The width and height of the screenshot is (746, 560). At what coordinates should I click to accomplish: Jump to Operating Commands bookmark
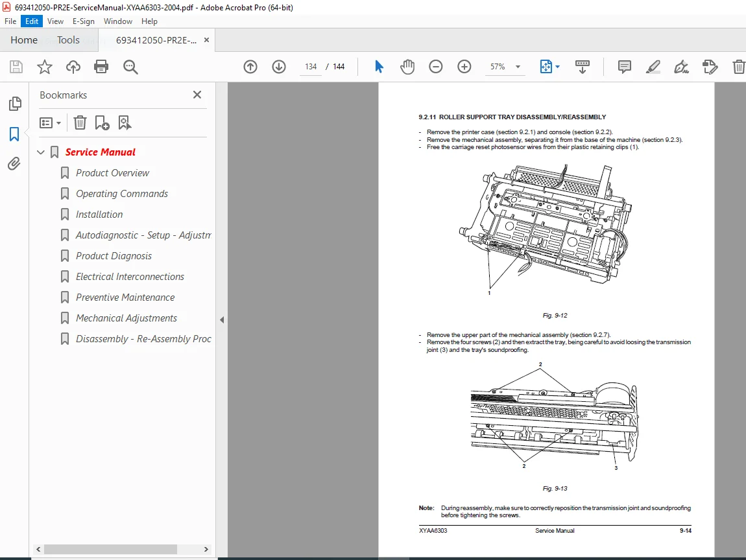coord(122,194)
